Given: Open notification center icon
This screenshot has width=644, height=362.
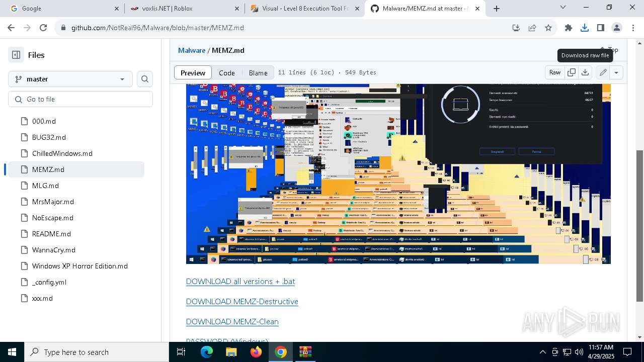Looking at the screenshot, I should point(627,352).
